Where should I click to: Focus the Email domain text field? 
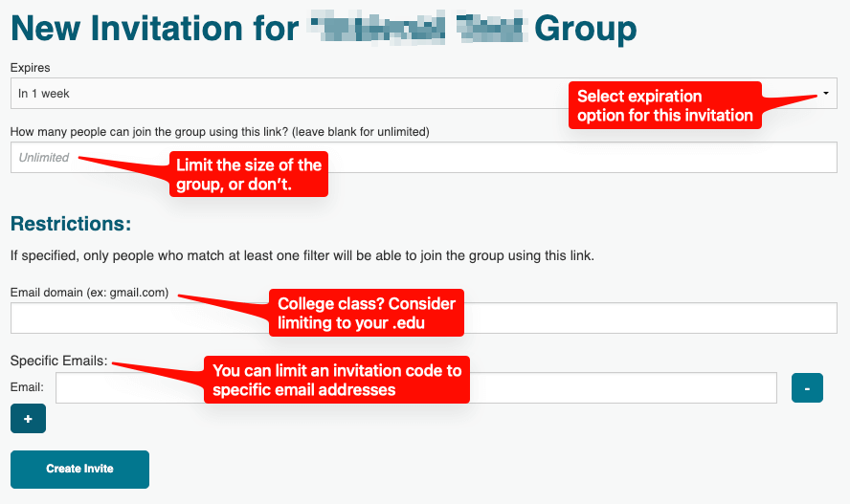click(x=574, y=318)
